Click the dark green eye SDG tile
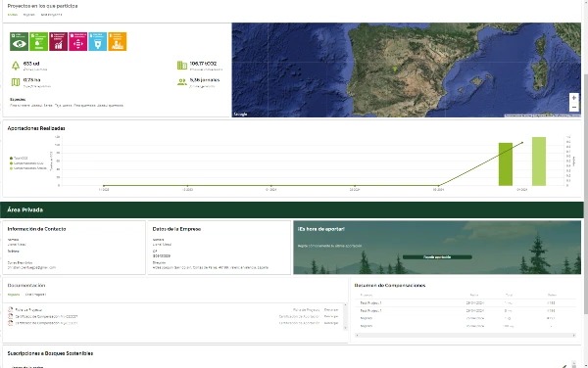588x368 pixels. pos(20,41)
